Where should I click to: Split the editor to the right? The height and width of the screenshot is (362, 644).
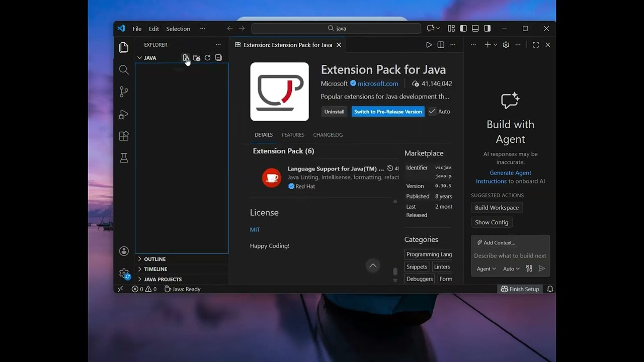point(441,45)
